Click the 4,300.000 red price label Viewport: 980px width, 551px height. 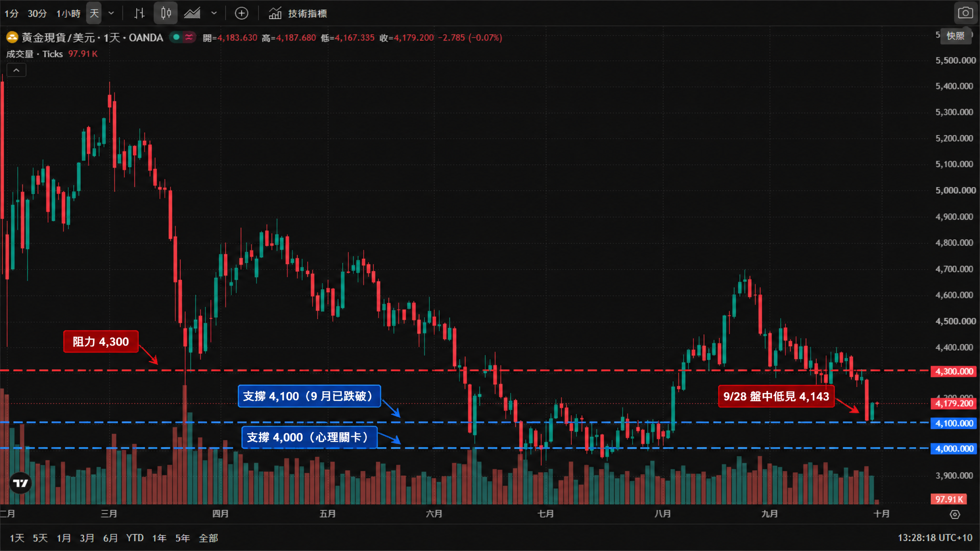click(x=954, y=371)
